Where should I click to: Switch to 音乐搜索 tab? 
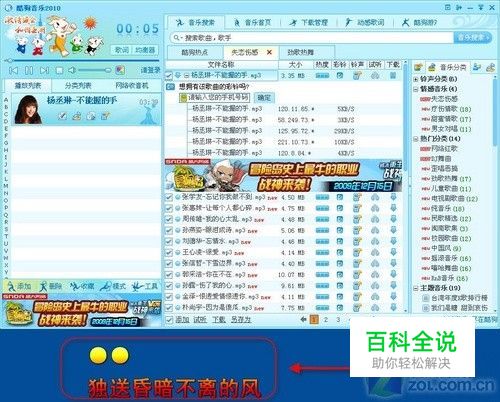coord(195,23)
